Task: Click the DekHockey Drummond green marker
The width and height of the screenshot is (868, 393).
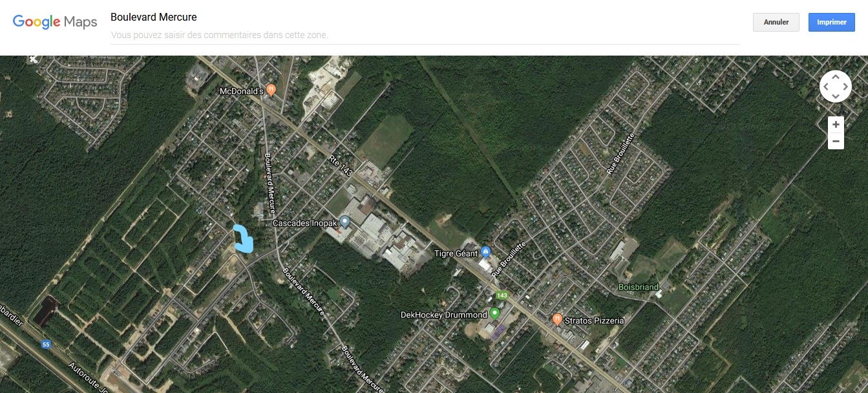Action: [x=494, y=314]
